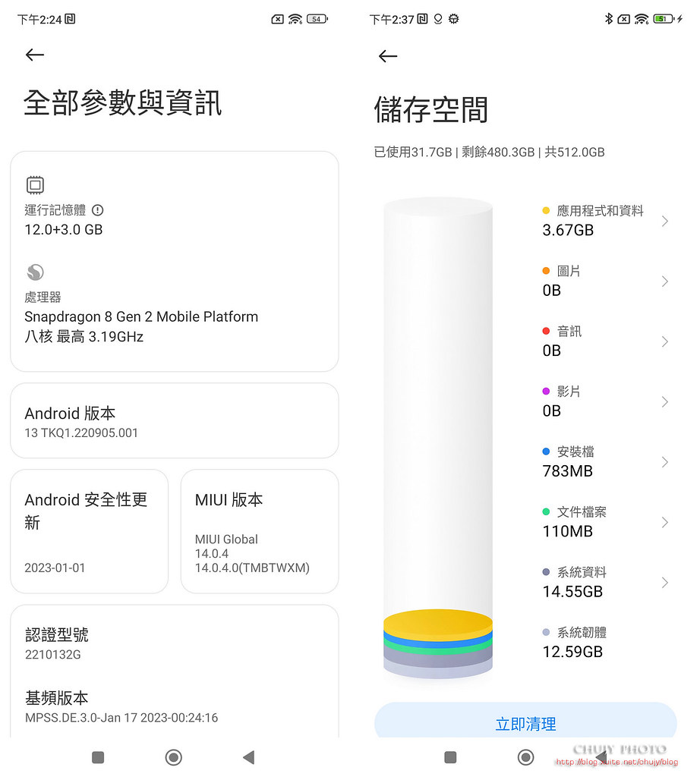Open 文件檔案 storage details chevron
Viewport: 700px width, 777px height.
[665, 522]
